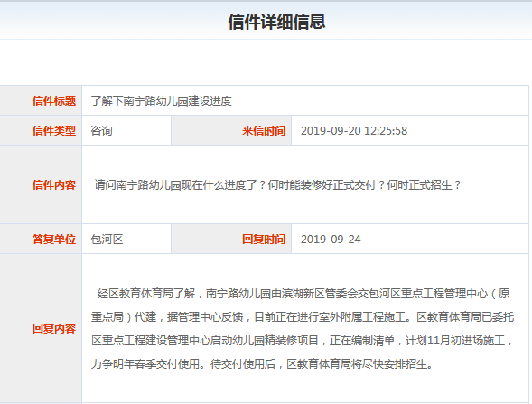The width and height of the screenshot is (532, 404).
Task: Click the reply line starting 经区教育体育局了解
Action: pos(303,294)
